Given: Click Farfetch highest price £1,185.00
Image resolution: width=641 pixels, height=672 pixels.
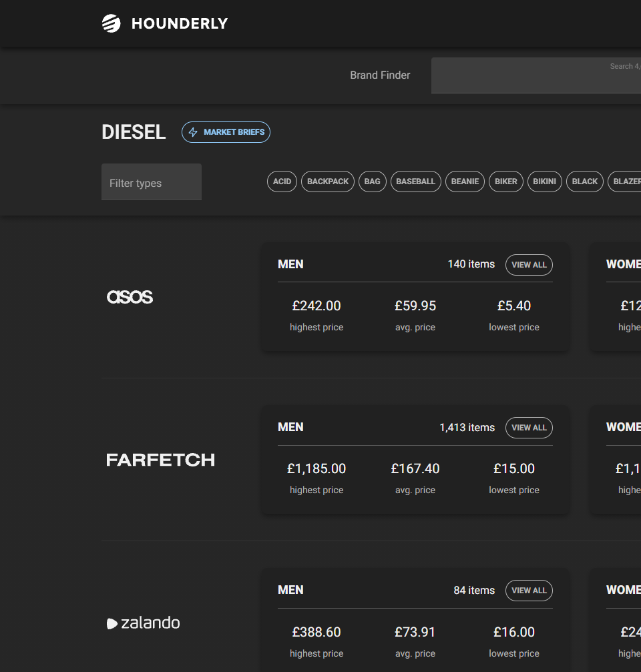Looking at the screenshot, I should click(316, 469).
